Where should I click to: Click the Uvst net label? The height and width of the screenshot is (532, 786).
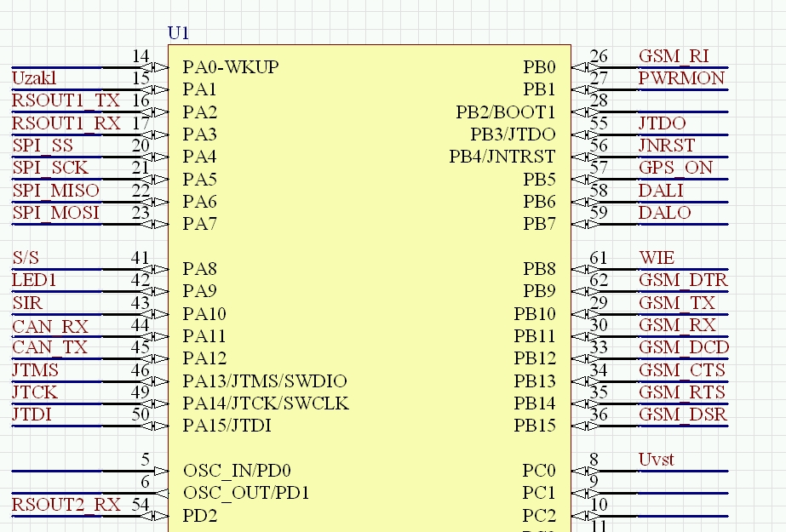pyautogui.click(x=657, y=460)
